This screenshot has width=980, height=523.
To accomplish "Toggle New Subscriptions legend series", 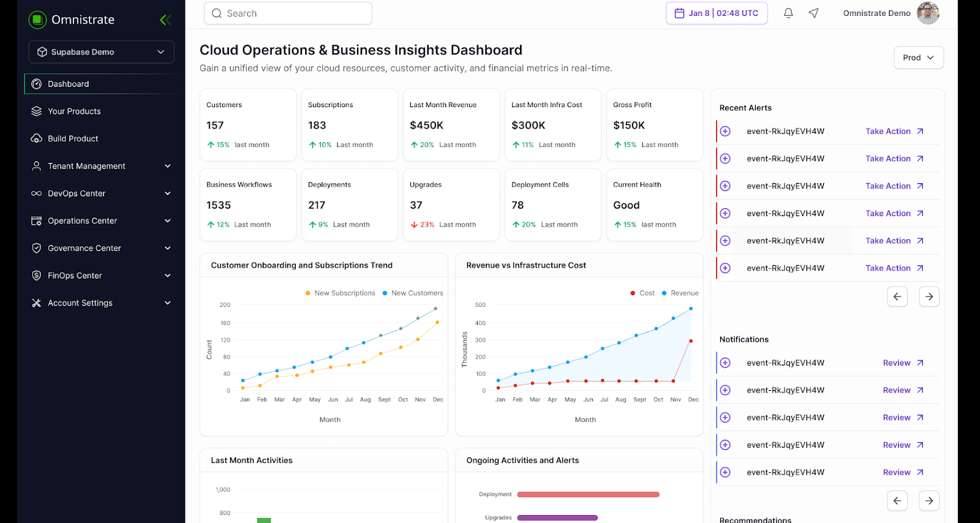I will click(x=341, y=293).
